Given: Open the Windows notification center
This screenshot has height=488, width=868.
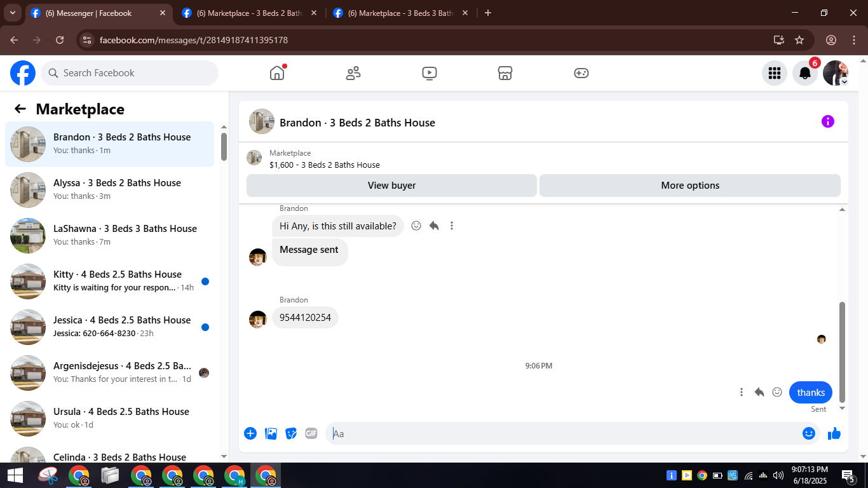Looking at the screenshot, I should (848, 475).
